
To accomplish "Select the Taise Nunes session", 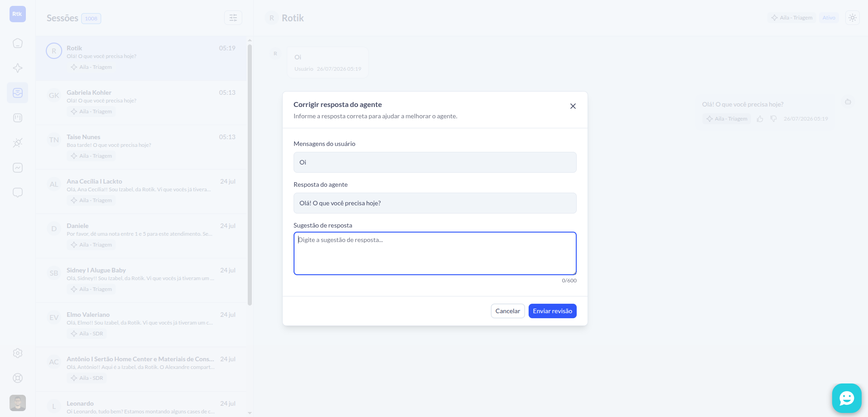I will pos(142,147).
